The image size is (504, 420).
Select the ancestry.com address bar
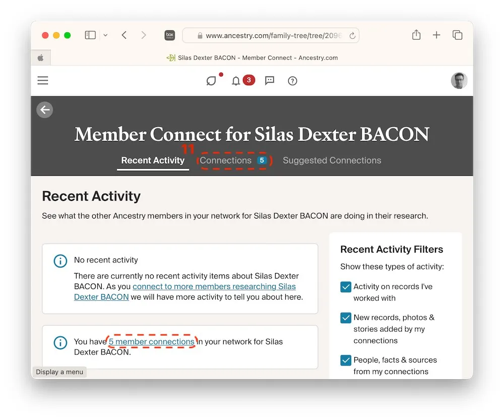click(x=271, y=35)
